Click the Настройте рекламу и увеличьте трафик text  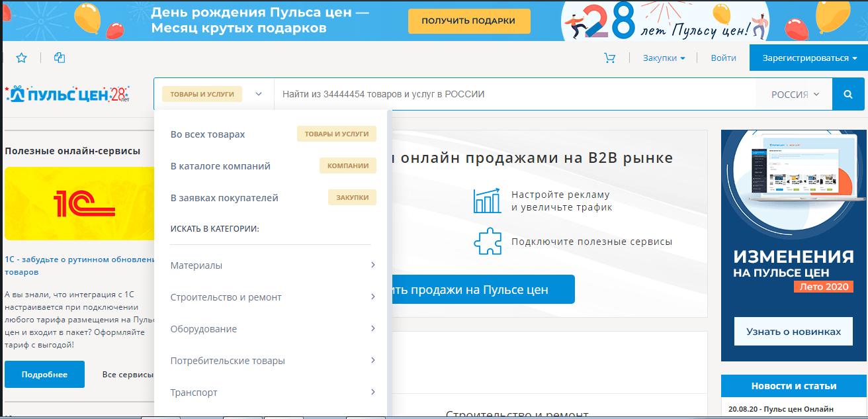[x=562, y=201]
